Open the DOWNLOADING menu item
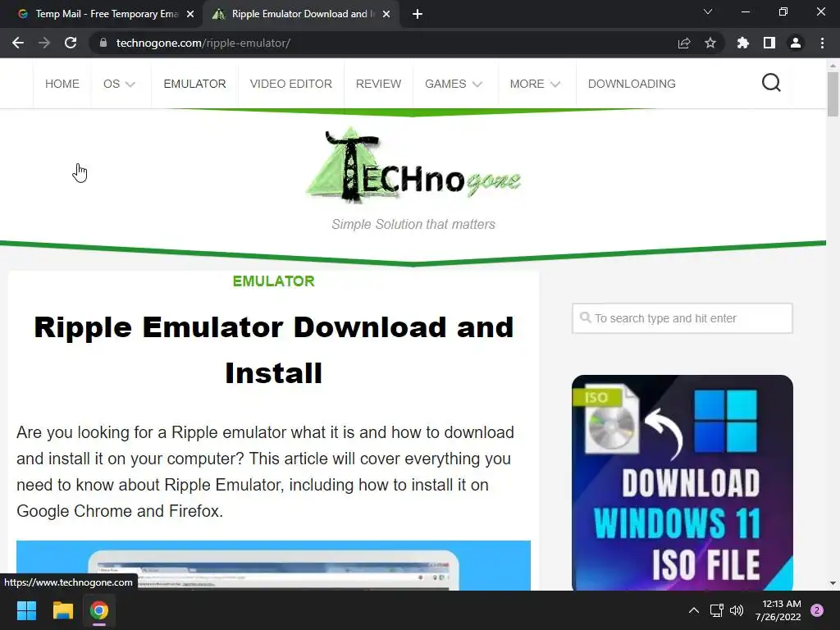The image size is (840, 630). (632, 84)
